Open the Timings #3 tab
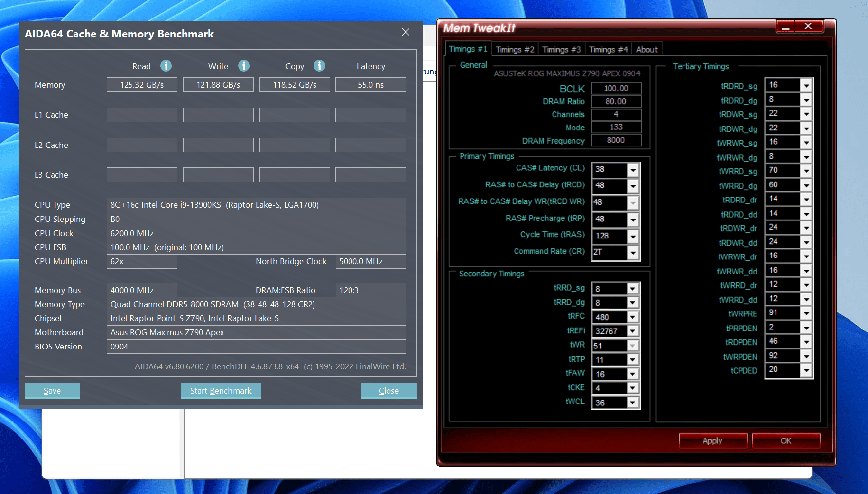This screenshot has width=868, height=494. tap(562, 49)
